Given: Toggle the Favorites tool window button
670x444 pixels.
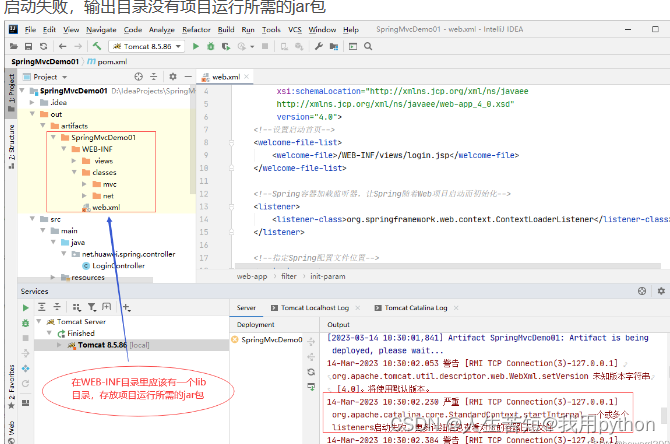Looking at the screenshot, I should (x=11, y=388).
